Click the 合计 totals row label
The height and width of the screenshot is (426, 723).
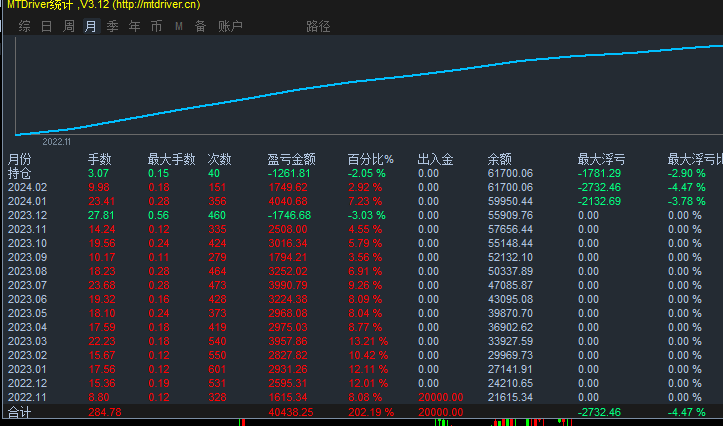19,412
